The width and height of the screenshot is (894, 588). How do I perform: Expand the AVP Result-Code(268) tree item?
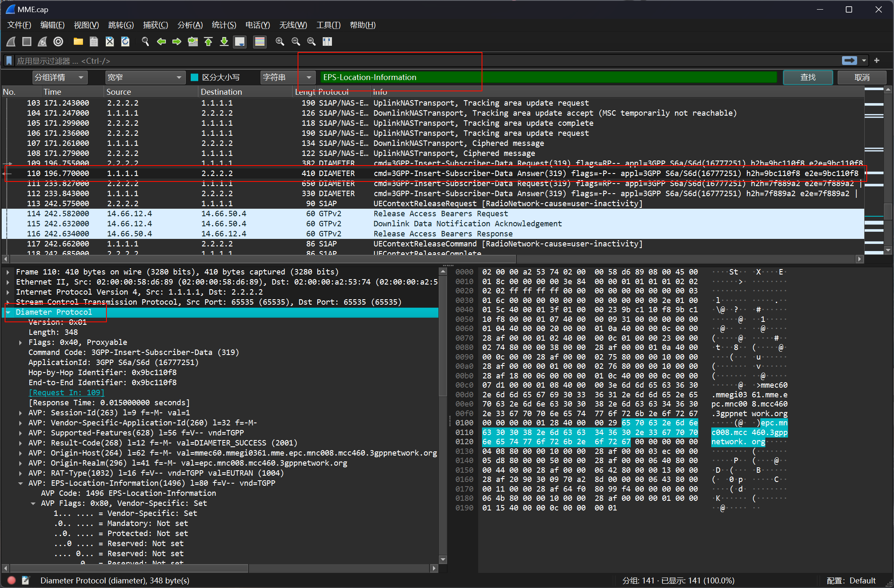pyautogui.click(x=21, y=443)
